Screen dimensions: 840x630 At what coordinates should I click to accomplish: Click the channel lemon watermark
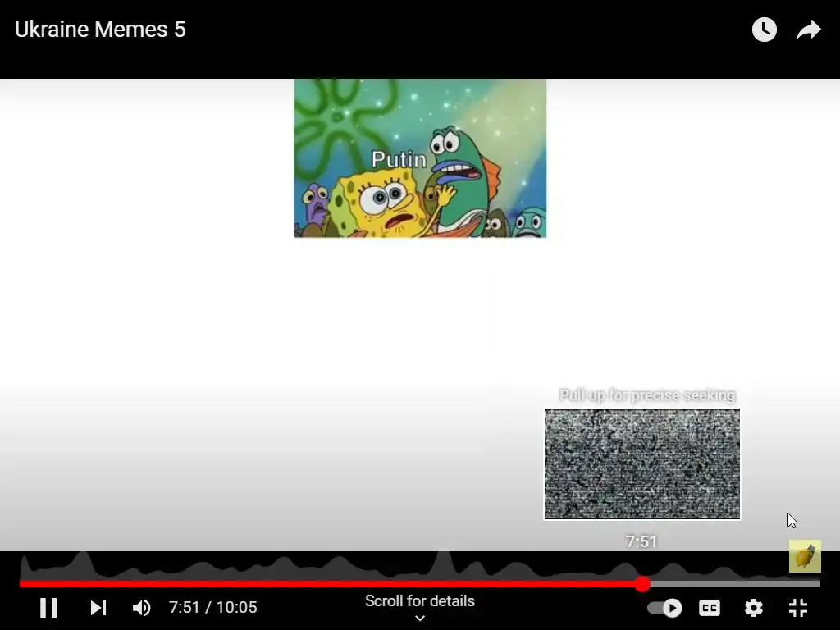point(805,556)
